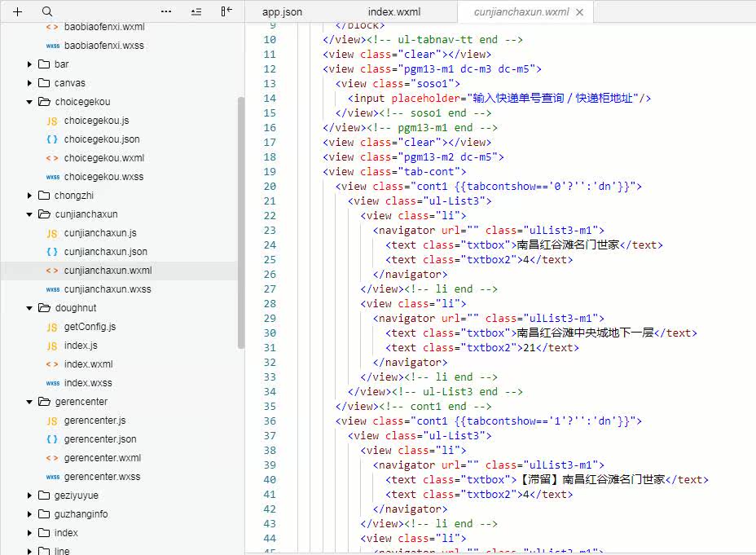The image size is (756, 555).
Task: Expand the canvas folder
Action: pos(29,83)
